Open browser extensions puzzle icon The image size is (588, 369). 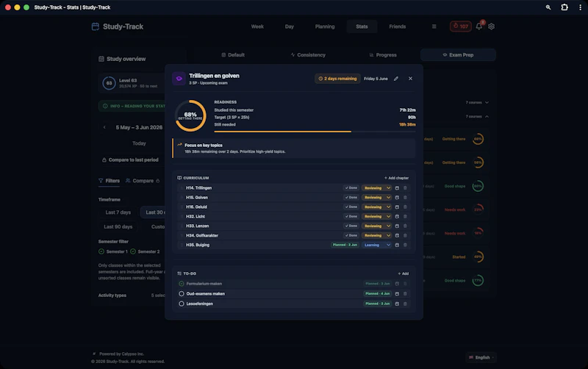point(564,7)
